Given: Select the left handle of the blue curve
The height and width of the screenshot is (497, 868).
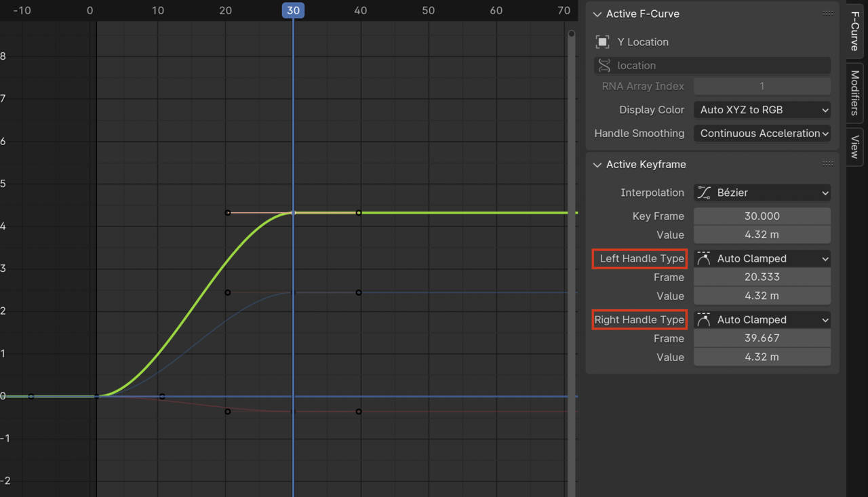Looking at the screenshot, I should click(228, 293).
